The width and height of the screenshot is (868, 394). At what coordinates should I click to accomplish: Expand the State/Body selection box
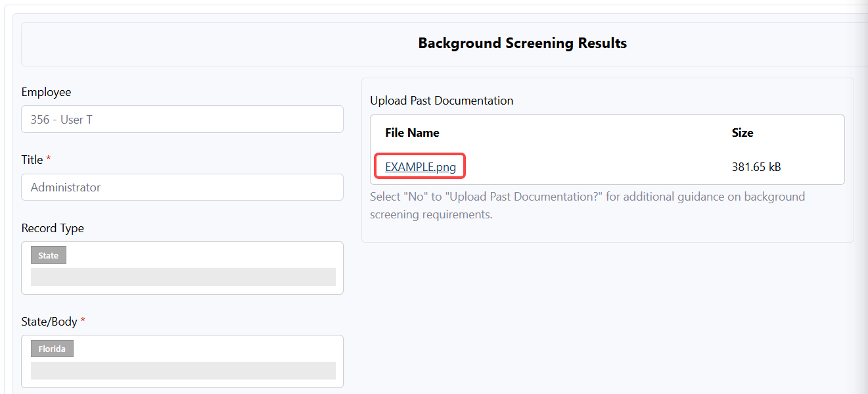pyautogui.click(x=197, y=349)
